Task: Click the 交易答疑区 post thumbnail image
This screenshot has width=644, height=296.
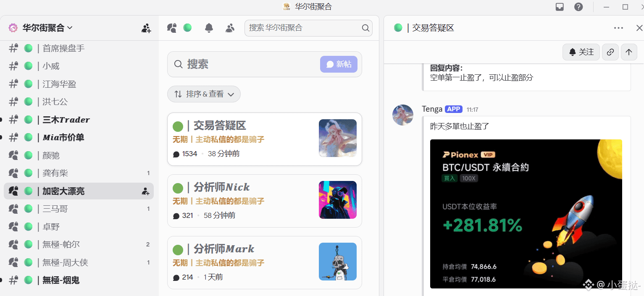Action: point(338,138)
